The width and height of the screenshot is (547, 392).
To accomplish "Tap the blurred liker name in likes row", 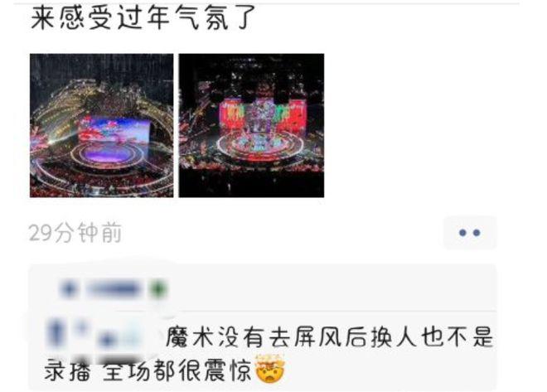I will point(114,289).
